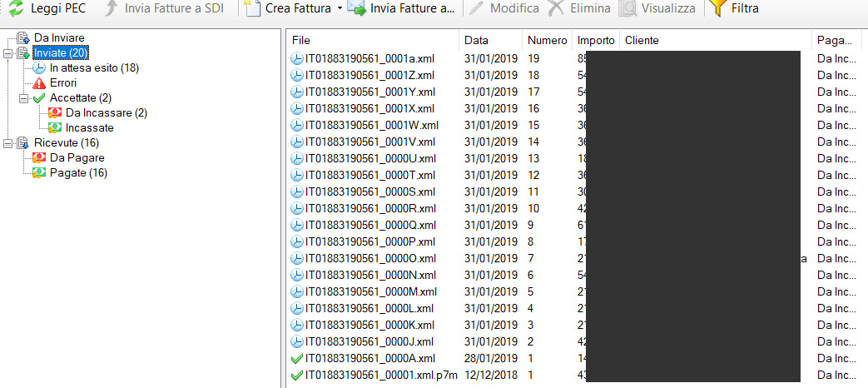
Task: Select the Da Inviare tree node
Action: coord(59,37)
